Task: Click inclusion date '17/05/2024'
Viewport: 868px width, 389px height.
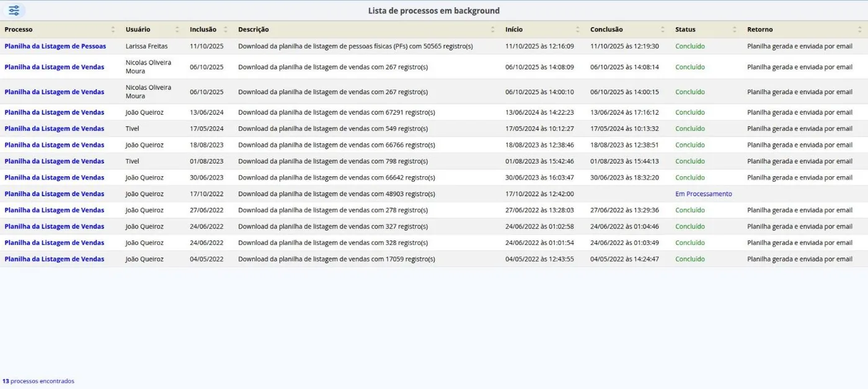Action: click(206, 128)
